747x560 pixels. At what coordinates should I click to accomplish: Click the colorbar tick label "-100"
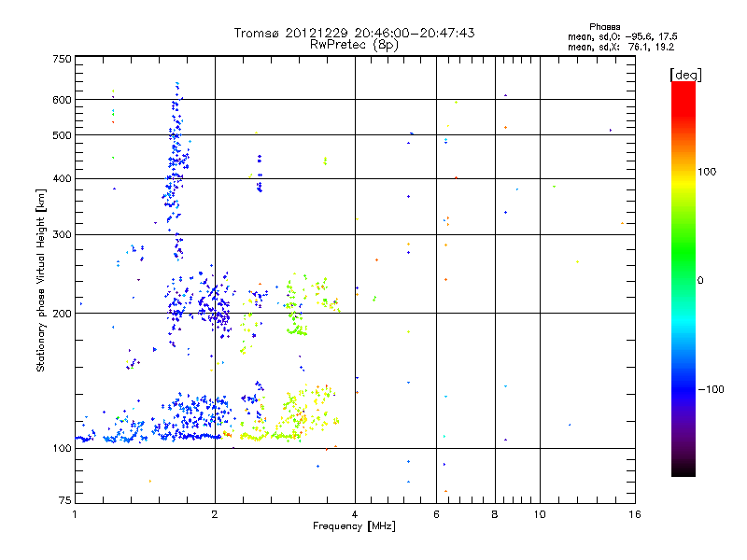[711, 389]
